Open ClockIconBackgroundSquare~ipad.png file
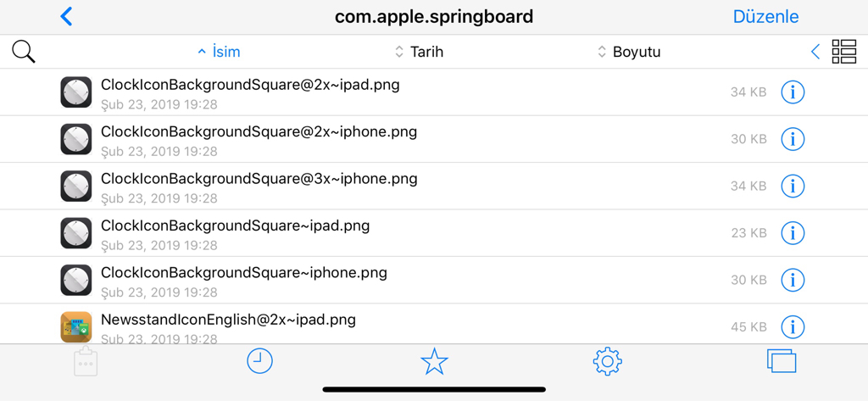This screenshot has height=401, width=868. pyautogui.click(x=235, y=226)
